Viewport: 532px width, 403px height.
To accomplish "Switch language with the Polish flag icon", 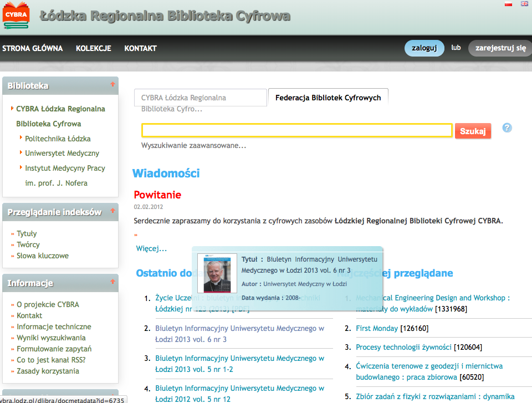I will [x=508, y=4].
